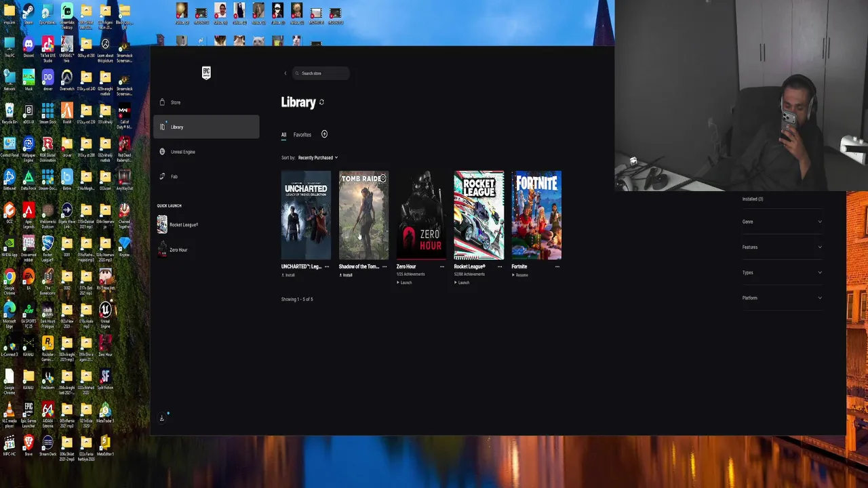This screenshot has width=868, height=488.
Task: Expand the Types filter
Action: point(782,272)
